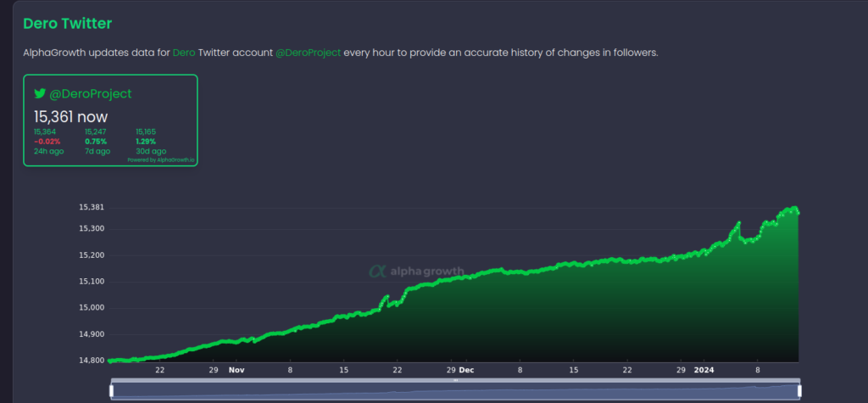Click the peak data point at the chart's top right
Image resolution: width=868 pixels, height=403 pixels.
(795, 209)
